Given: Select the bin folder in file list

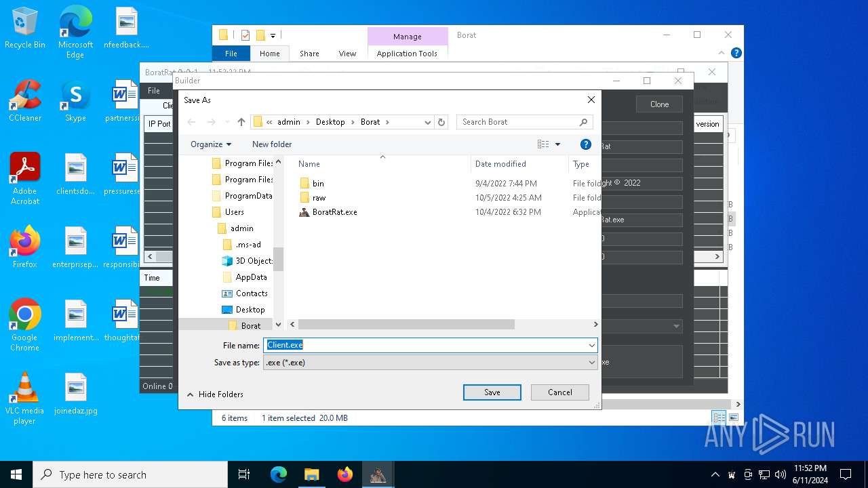Looking at the screenshot, I should [318, 184].
